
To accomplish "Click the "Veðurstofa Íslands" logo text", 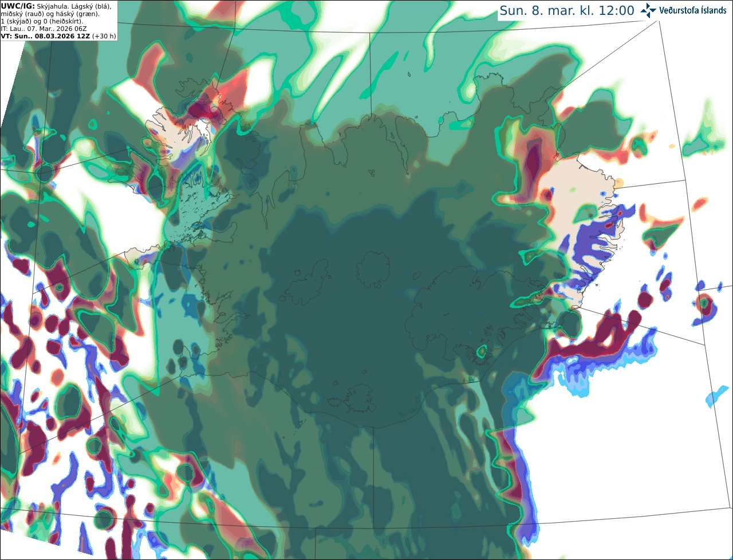I will click(693, 10).
